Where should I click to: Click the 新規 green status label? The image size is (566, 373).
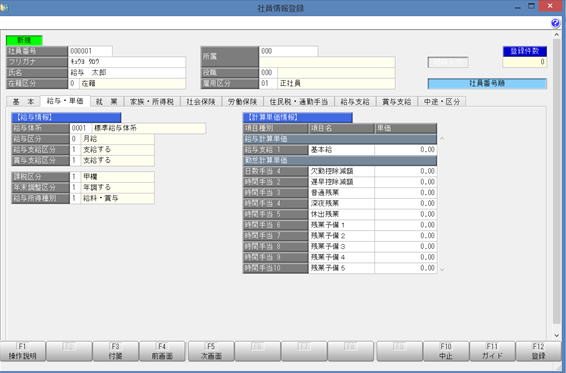pyautogui.click(x=24, y=40)
